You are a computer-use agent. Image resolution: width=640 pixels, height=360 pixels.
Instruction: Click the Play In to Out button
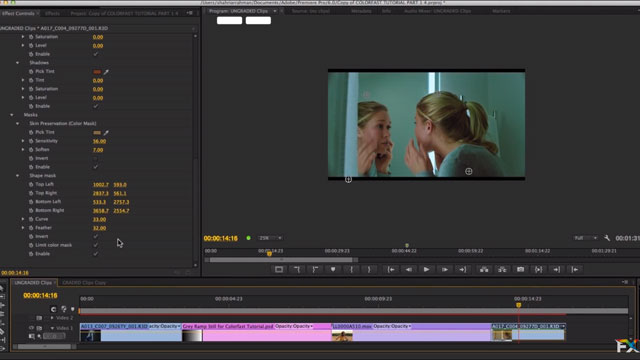(538, 269)
